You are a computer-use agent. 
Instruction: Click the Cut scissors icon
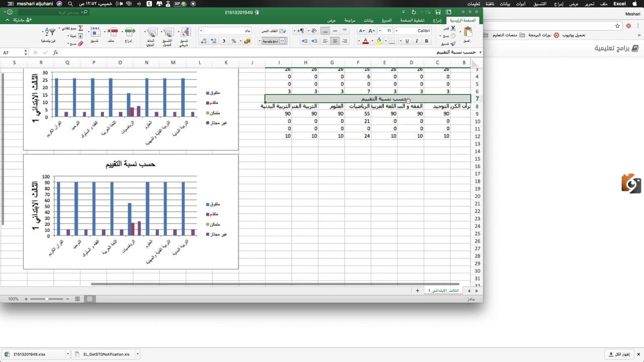pyautogui.click(x=453, y=29)
